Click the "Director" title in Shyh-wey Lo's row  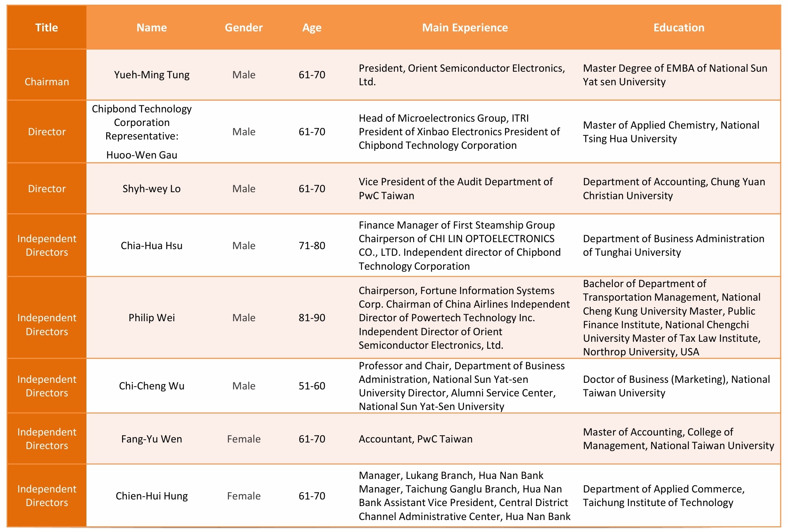coord(47,189)
